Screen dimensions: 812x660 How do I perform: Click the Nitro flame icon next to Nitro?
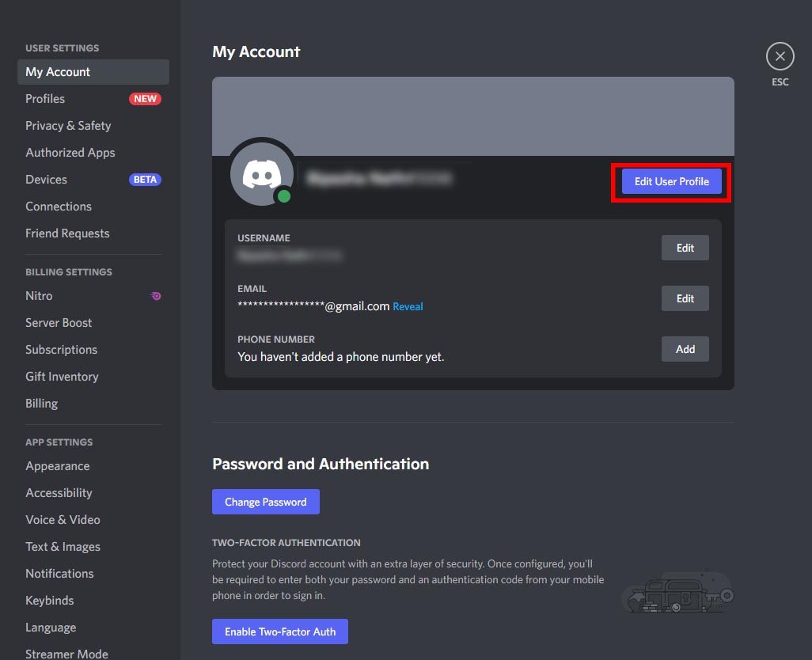[155, 295]
